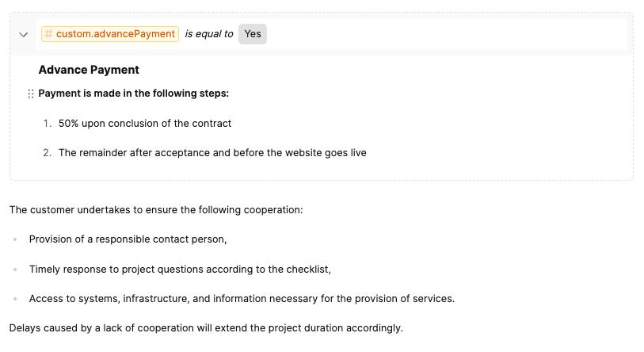Click 'The remainder after acceptance' list item
Viewport: 644px width, 352px height.
pos(212,153)
